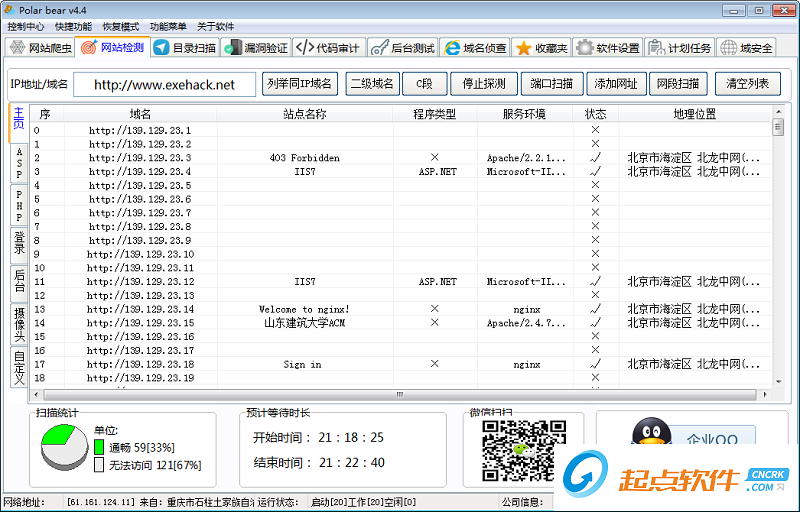This screenshot has height=512, width=800.
Task: Click the 二级域名 button
Action: point(372,84)
